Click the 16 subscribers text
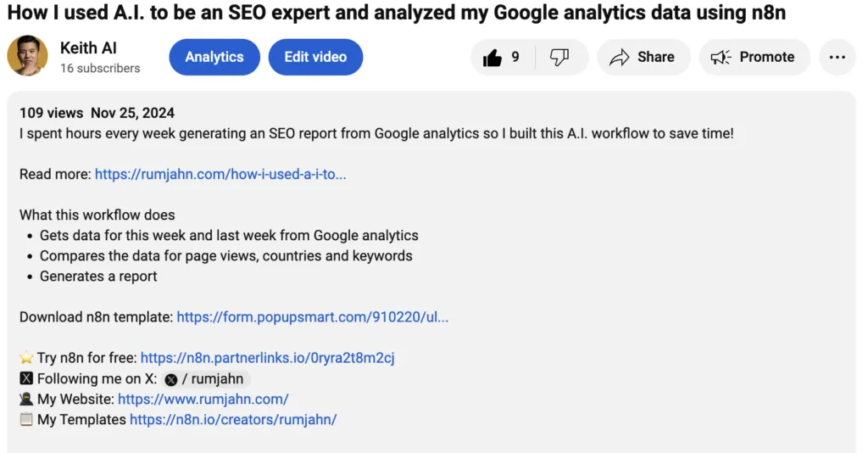 [100, 68]
